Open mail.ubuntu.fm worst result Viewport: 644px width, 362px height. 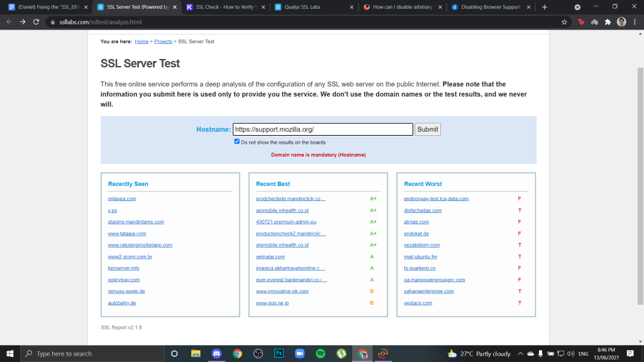click(421, 257)
